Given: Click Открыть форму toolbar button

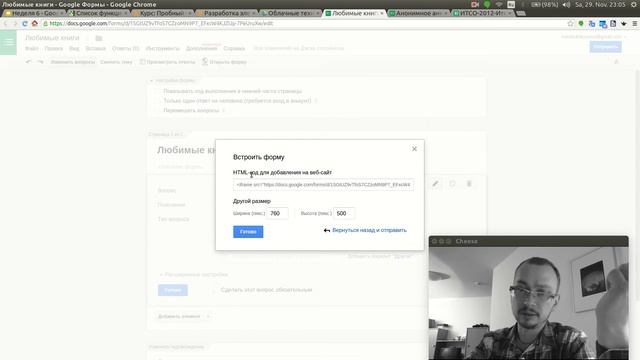Looking at the screenshot, I should pos(224,62).
